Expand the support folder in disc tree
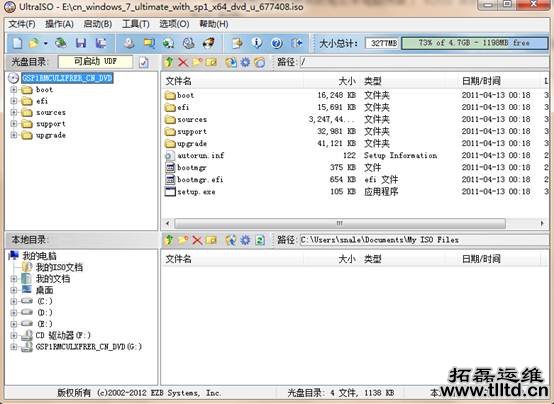This screenshot has height=404, width=554. 14,124
